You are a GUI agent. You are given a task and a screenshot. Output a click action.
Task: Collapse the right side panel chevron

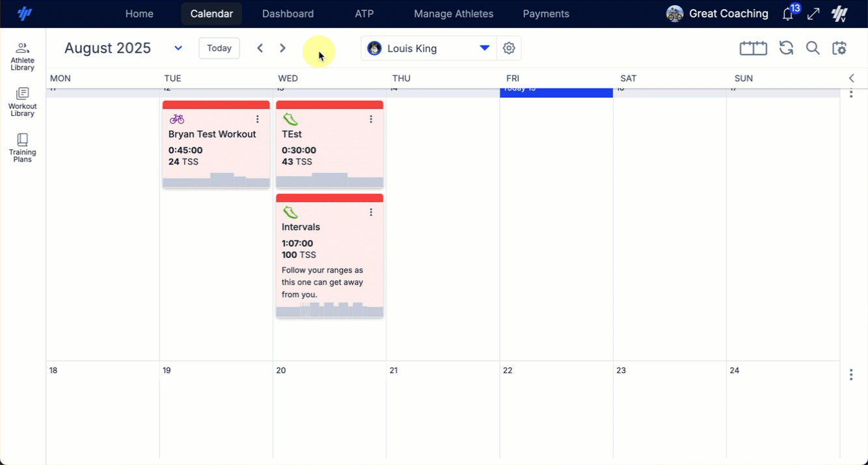pyautogui.click(x=851, y=78)
